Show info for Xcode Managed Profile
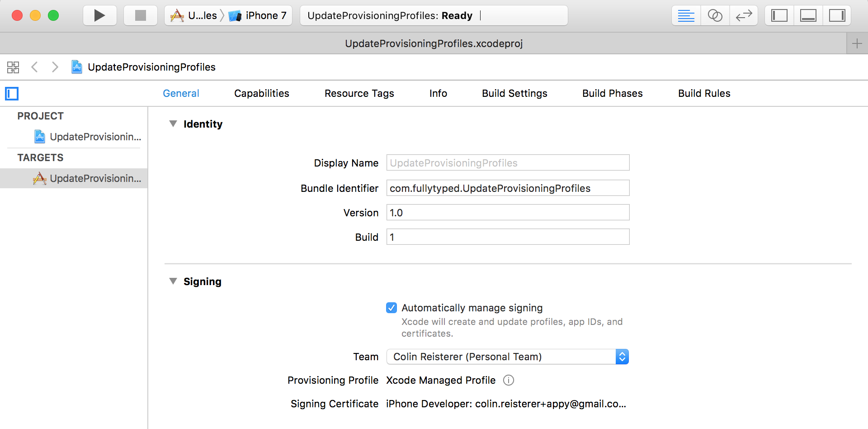 pos(509,380)
